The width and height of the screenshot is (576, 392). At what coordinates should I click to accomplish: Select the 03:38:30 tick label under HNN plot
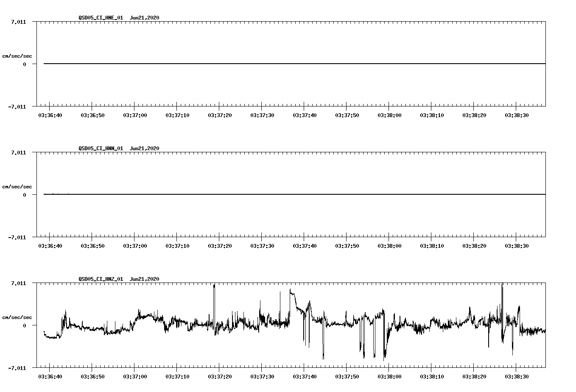tap(517, 246)
